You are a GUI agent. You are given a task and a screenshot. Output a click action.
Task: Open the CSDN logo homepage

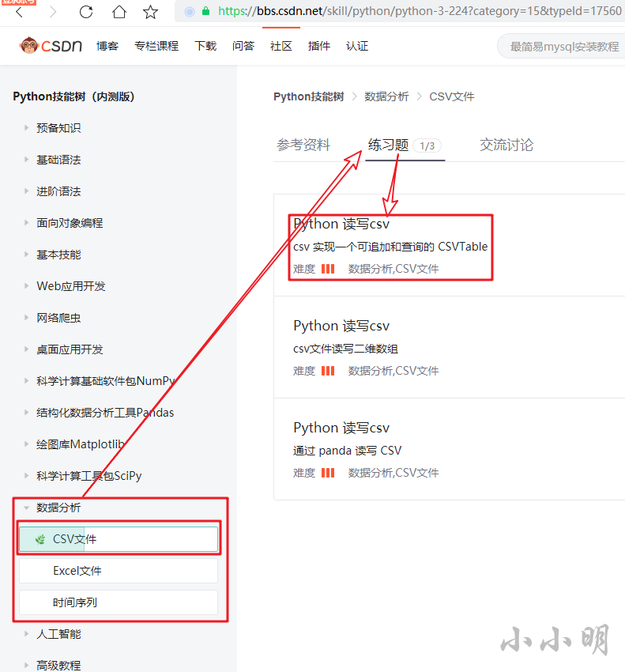51,45
